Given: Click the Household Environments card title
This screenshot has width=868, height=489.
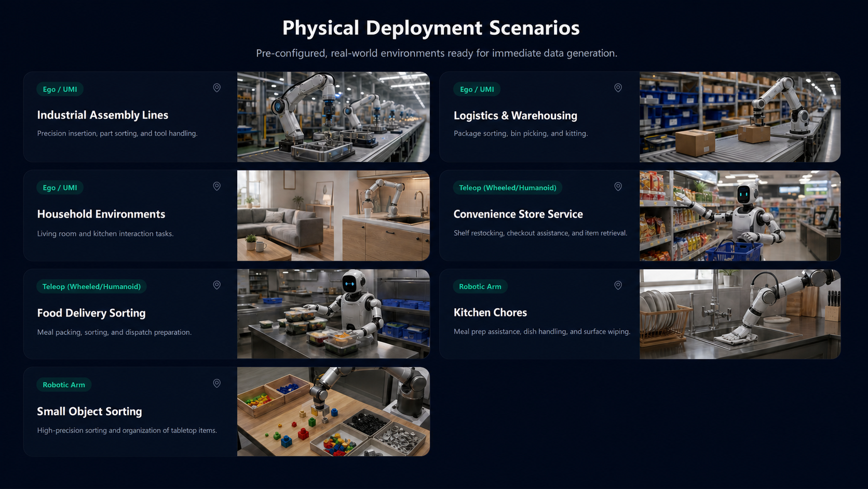Looking at the screenshot, I should click(x=101, y=214).
